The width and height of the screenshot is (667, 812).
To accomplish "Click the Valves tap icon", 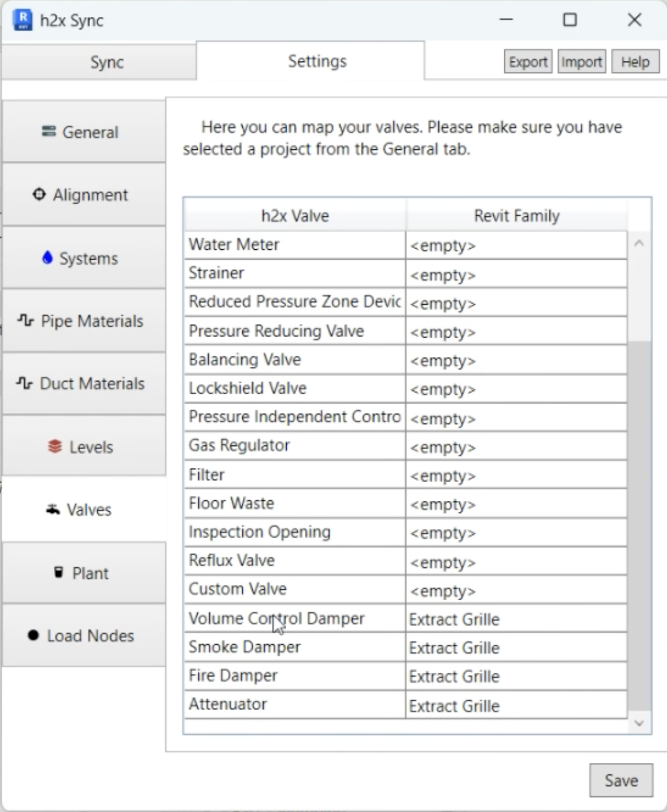I will point(53,510).
